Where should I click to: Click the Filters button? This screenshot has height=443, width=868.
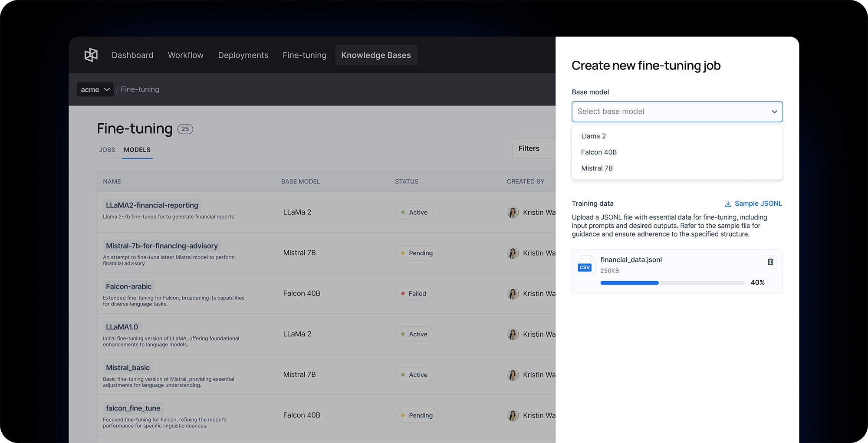[x=529, y=148]
